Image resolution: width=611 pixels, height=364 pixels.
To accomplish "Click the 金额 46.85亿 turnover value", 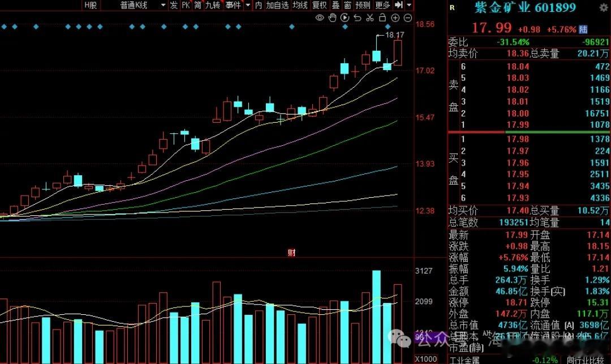I will coord(511,291).
